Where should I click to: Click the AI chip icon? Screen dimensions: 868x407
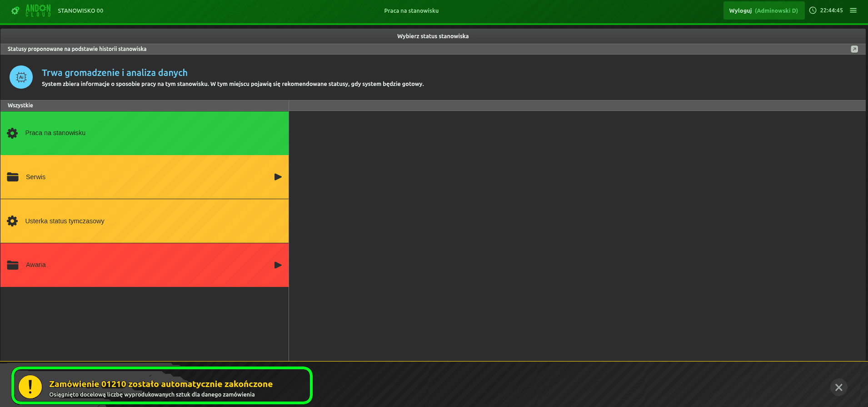click(21, 77)
